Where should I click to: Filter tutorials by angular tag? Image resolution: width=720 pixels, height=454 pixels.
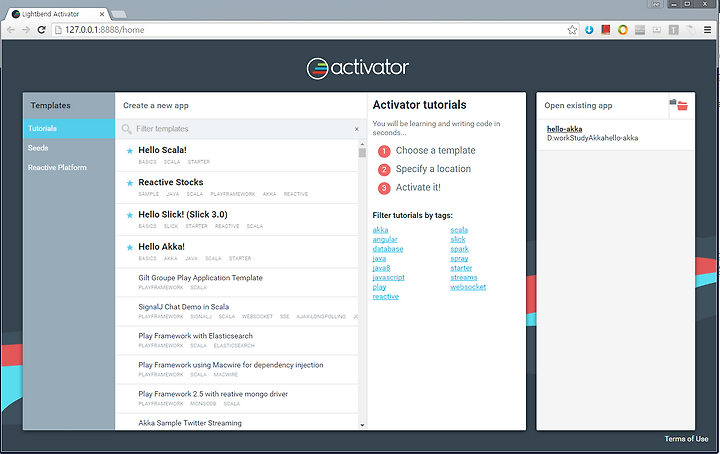(385, 239)
